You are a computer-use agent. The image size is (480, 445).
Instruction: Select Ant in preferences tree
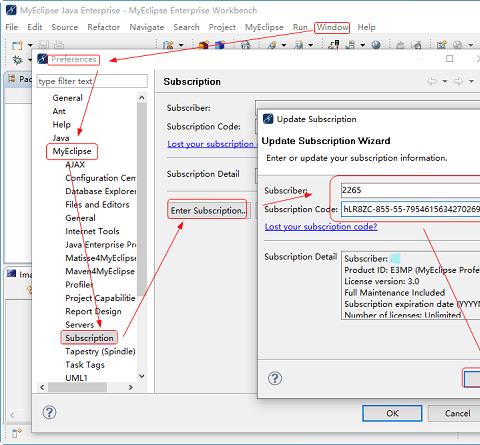click(x=59, y=111)
